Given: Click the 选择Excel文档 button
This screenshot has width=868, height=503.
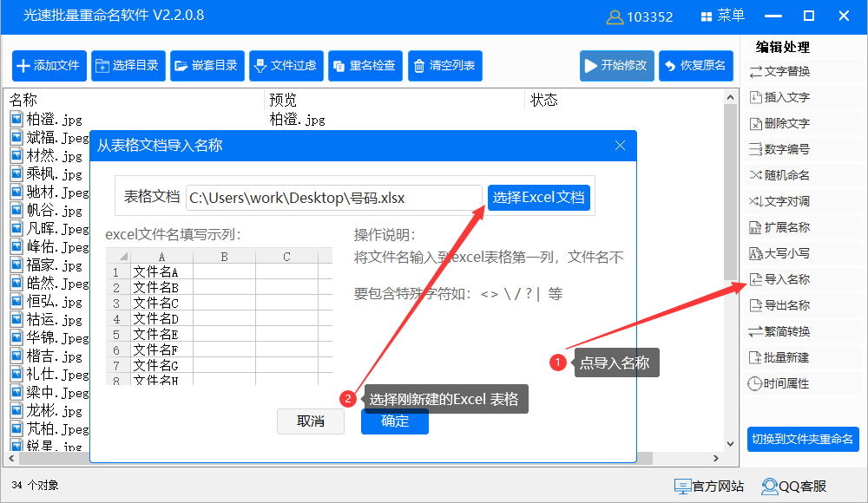Looking at the screenshot, I should (x=539, y=198).
